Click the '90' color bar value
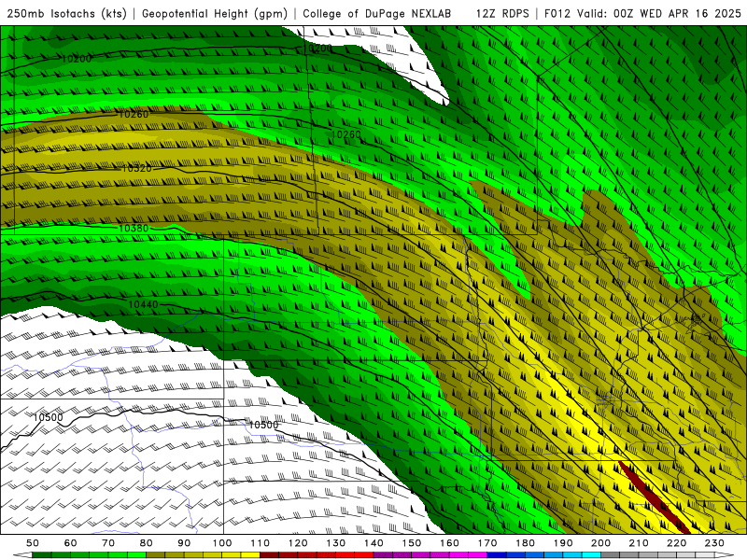This screenshot has width=747, height=560. click(184, 543)
